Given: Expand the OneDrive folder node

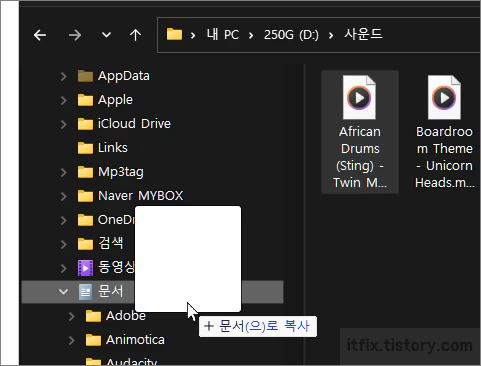Looking at the screenshot, I should tap(63, 220).
